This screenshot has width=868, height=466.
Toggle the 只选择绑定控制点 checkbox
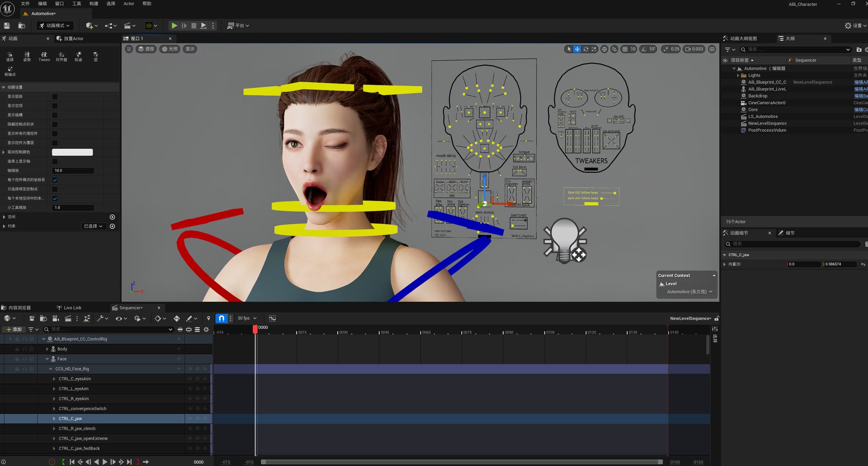55,189
